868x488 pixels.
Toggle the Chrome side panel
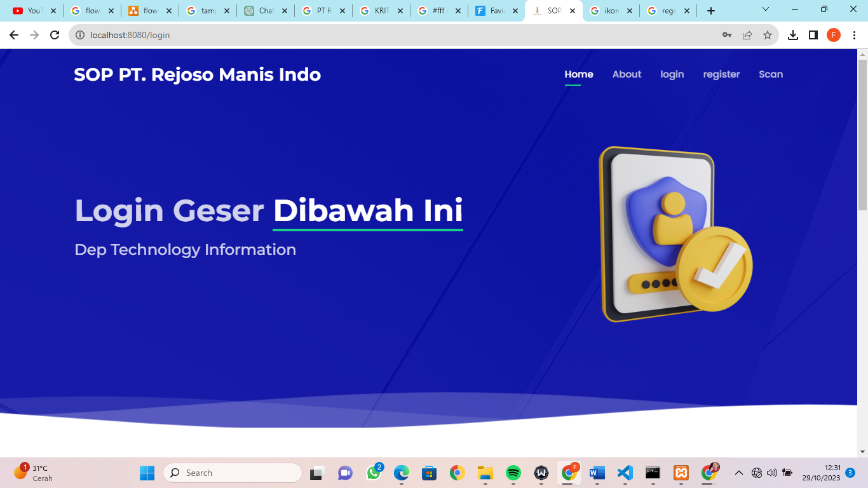click(x=813, y=35)
